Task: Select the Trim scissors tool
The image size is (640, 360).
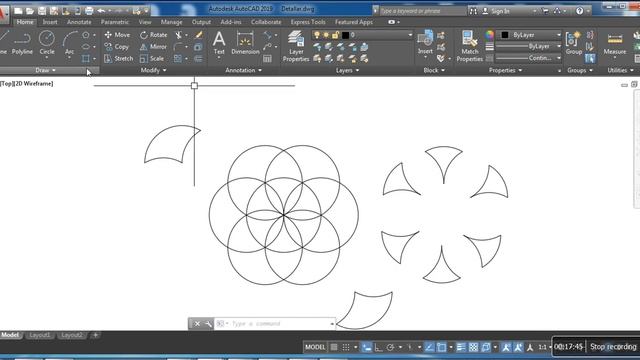Action: point(178,35)
